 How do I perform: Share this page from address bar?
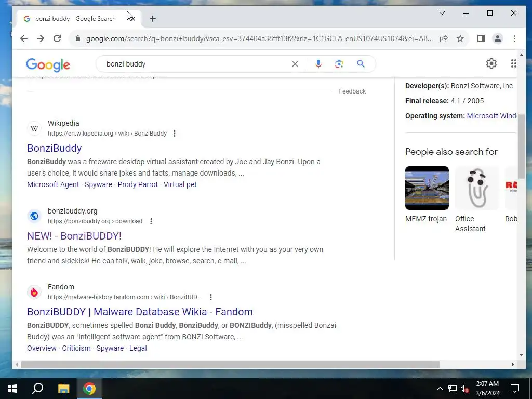(444, 38)
